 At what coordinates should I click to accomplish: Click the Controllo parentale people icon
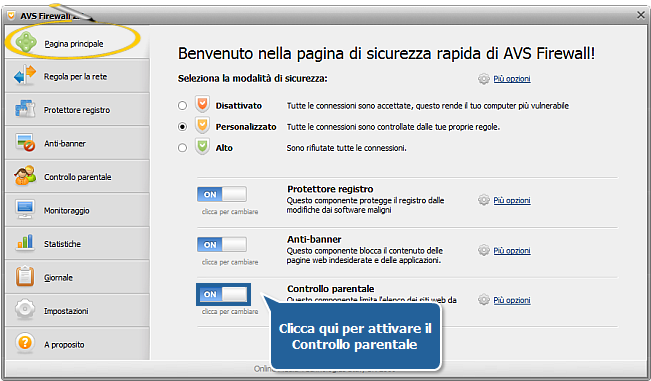tap(24, 176)
